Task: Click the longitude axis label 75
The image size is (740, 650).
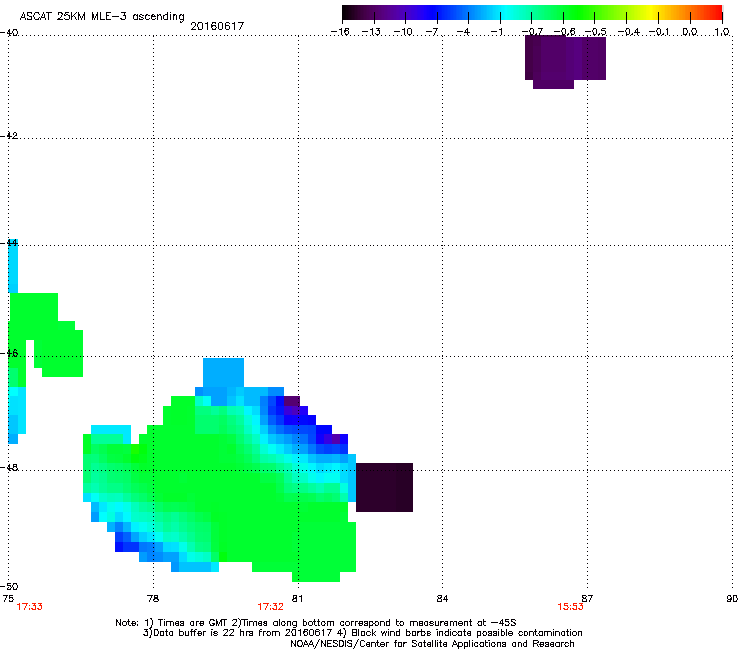Action: 8,598
